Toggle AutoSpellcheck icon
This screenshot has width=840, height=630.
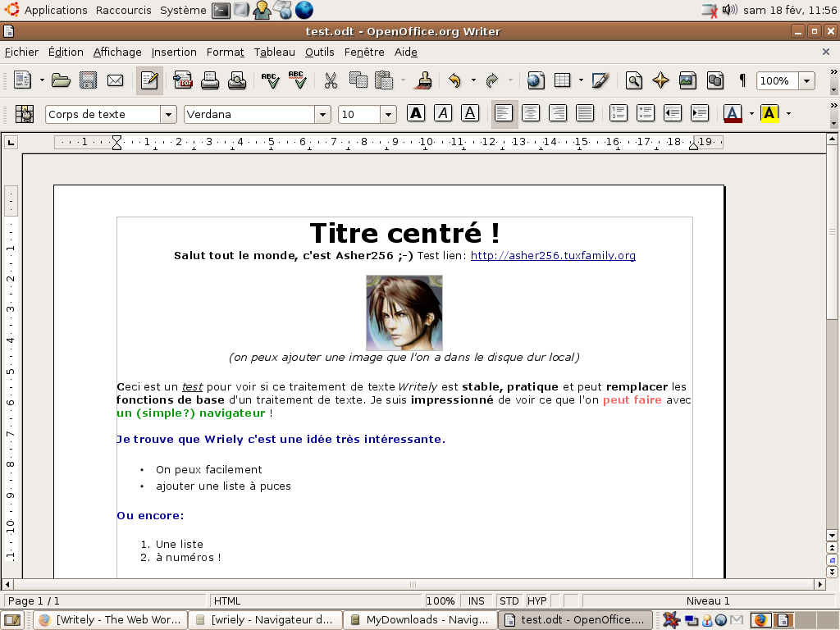[x=297, y=80]
